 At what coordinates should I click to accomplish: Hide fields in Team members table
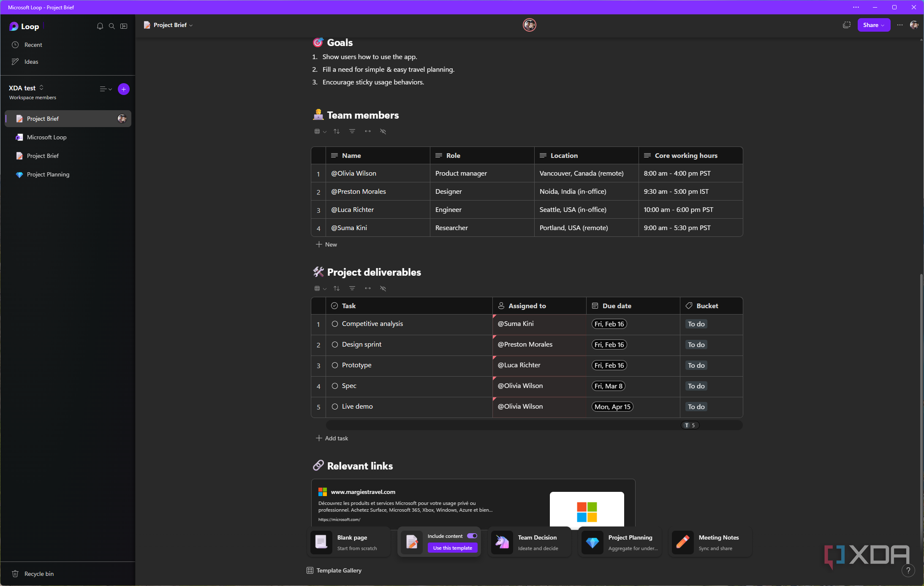coord(383,131)
